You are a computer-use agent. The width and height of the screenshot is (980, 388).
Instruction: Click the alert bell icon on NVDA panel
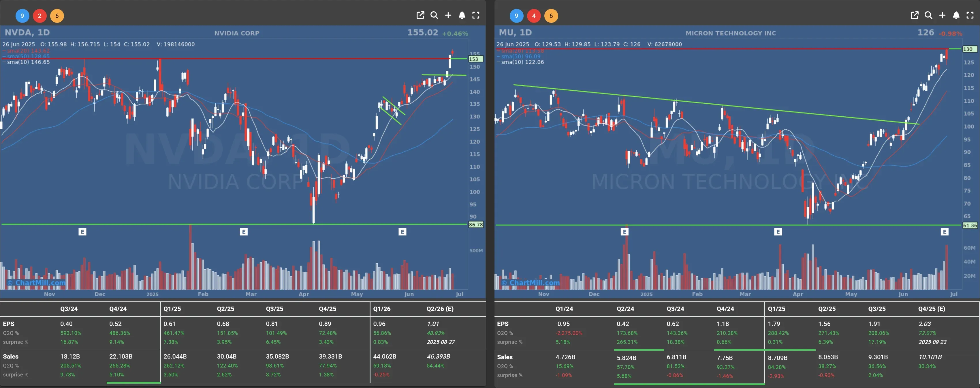click(462, 15)
